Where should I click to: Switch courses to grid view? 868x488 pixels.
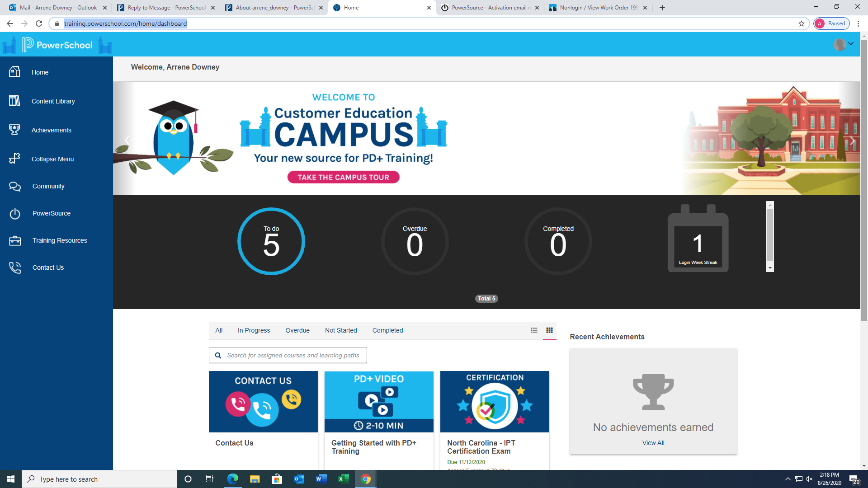click(550, 330)
